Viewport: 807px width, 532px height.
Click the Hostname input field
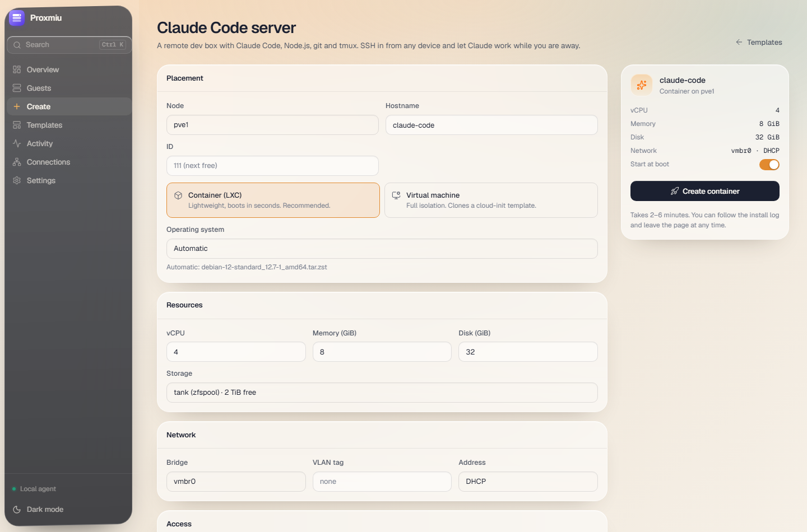click(491, 125)
